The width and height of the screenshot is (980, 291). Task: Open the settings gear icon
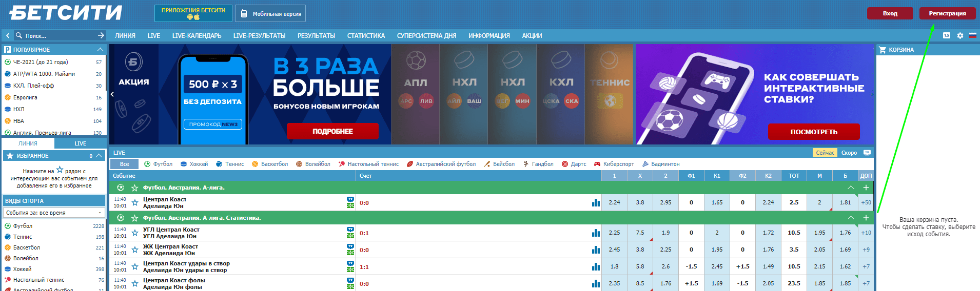[x=960, y=36]
